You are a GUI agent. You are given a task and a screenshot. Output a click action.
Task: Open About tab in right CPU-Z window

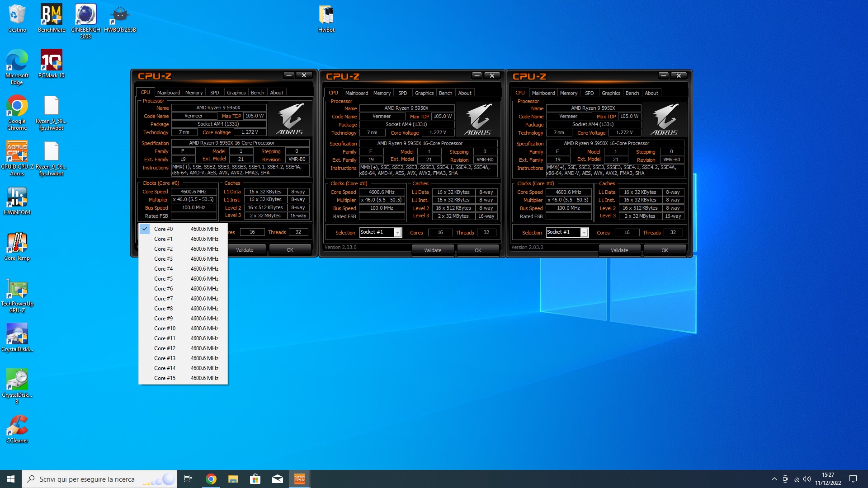point(651,93)
